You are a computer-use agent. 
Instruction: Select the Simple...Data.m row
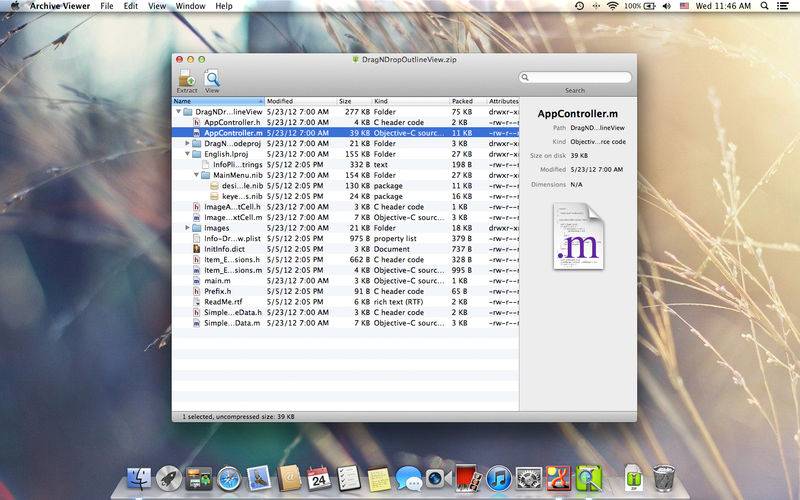[x=345, y=323]
